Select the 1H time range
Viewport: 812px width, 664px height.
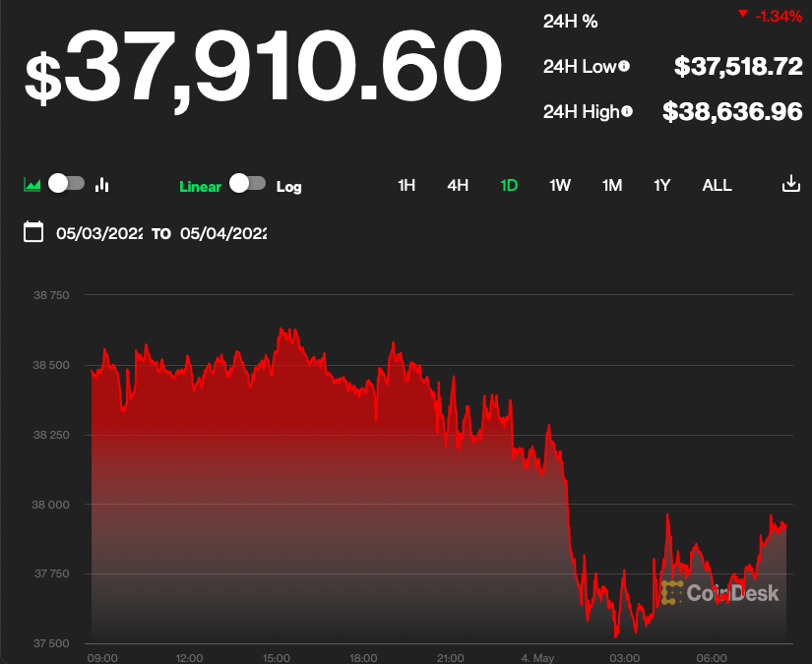point(406,185)
